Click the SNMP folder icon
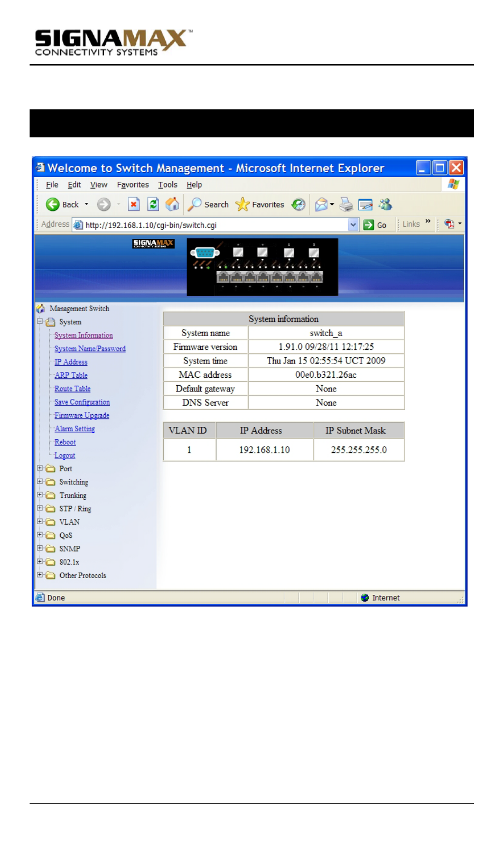The image size is (504, 848). tap(51, 548)
